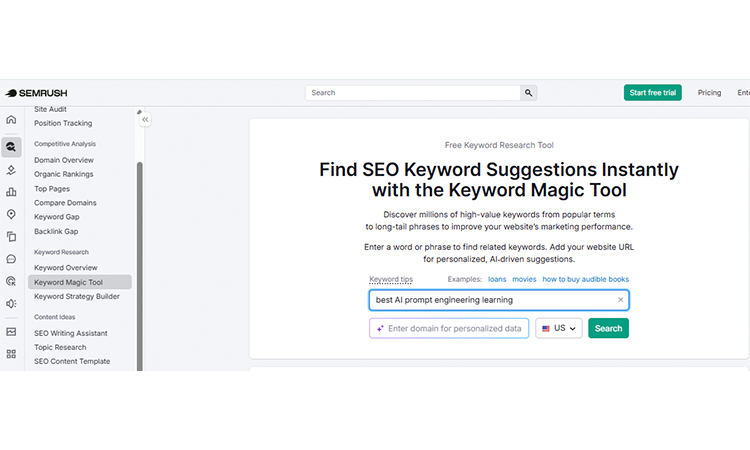Open the speech bubble Social icon
Image resolution: width=750 pixels, height=450 pixels.
(x=11, y=259)
